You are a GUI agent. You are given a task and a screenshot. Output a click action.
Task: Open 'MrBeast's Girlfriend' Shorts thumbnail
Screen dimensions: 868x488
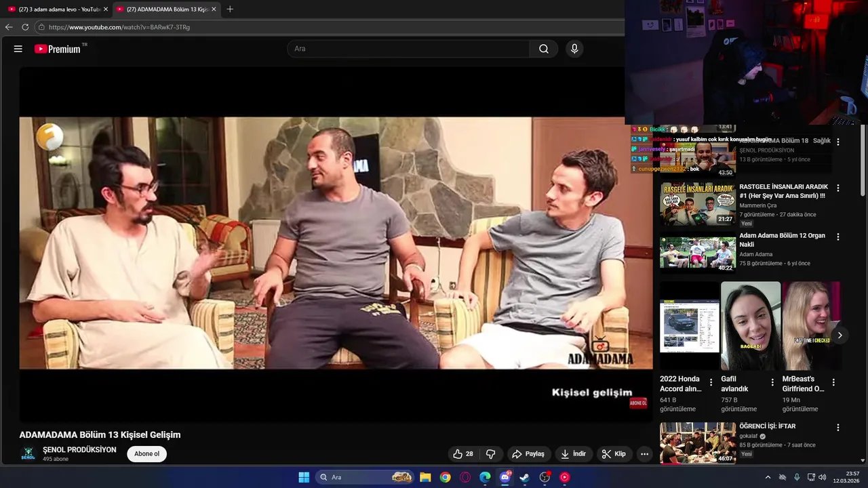[x=811, y=326]
